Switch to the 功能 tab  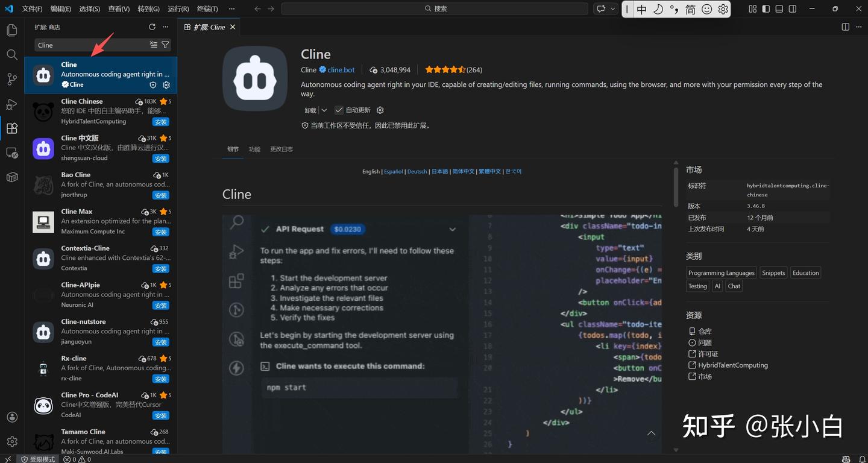[x=255, y=149]
